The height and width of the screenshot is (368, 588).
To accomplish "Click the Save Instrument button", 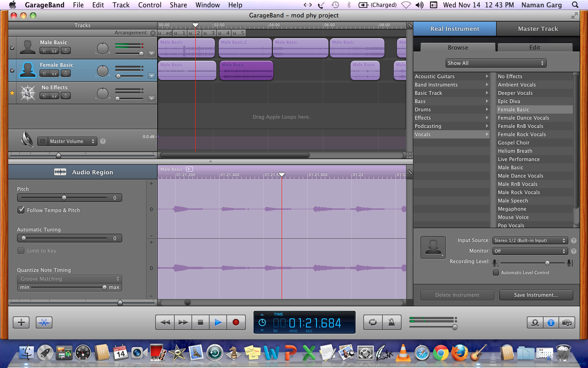I will coord(536,295).
